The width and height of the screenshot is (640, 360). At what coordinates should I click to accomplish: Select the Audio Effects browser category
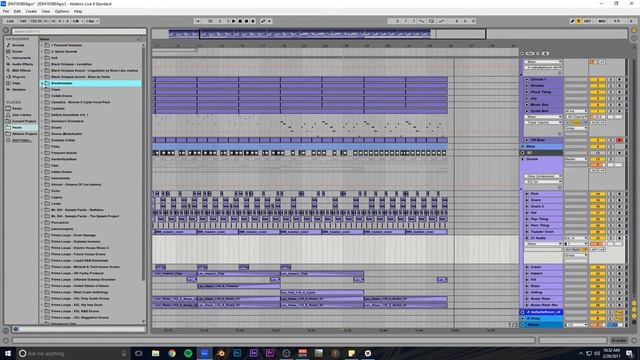pyautogui.click(x=22, y=64)
